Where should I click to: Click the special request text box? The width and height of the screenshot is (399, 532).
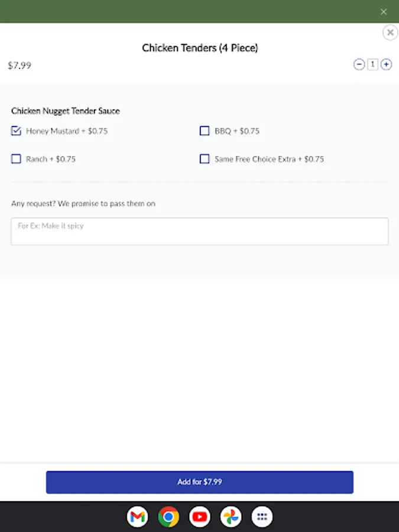[x=199, y=231]
